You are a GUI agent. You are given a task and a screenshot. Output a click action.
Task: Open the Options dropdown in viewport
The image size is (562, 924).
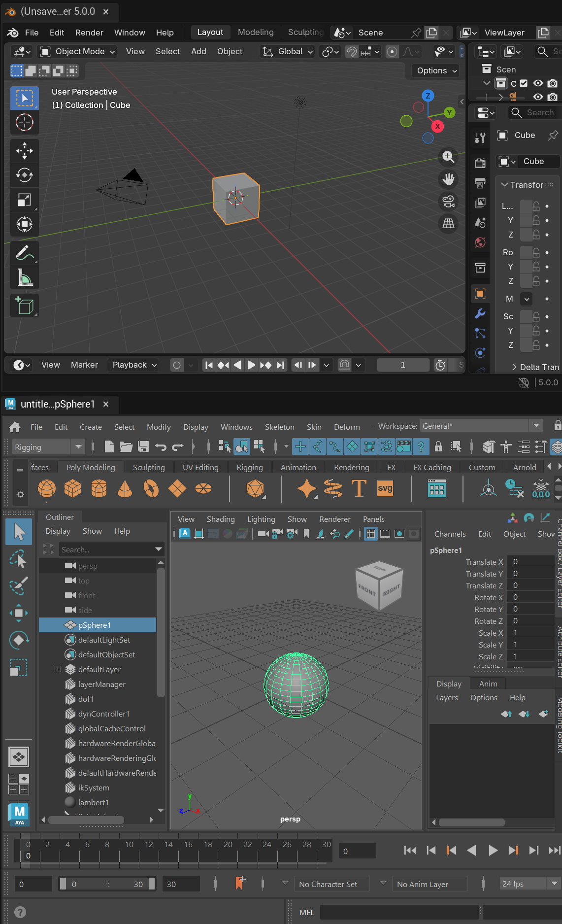click(436, 70)
